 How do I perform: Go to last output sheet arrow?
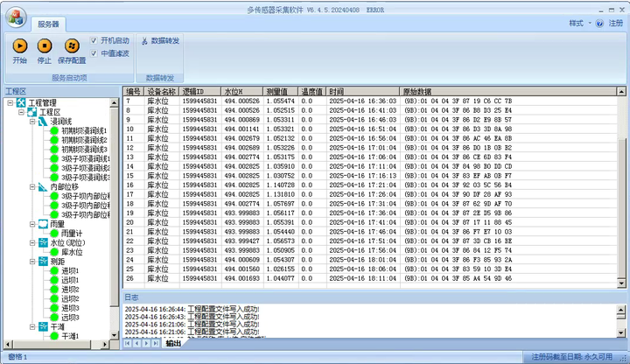156,343
